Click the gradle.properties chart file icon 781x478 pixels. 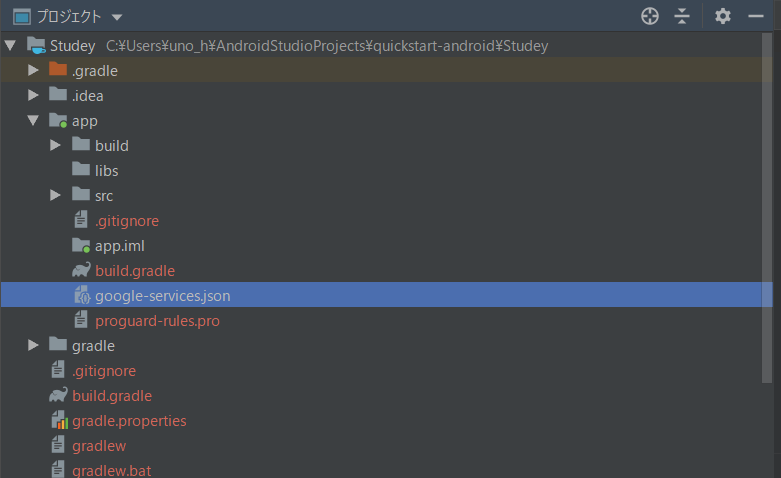pyautogui.click(x=59, y=420)
